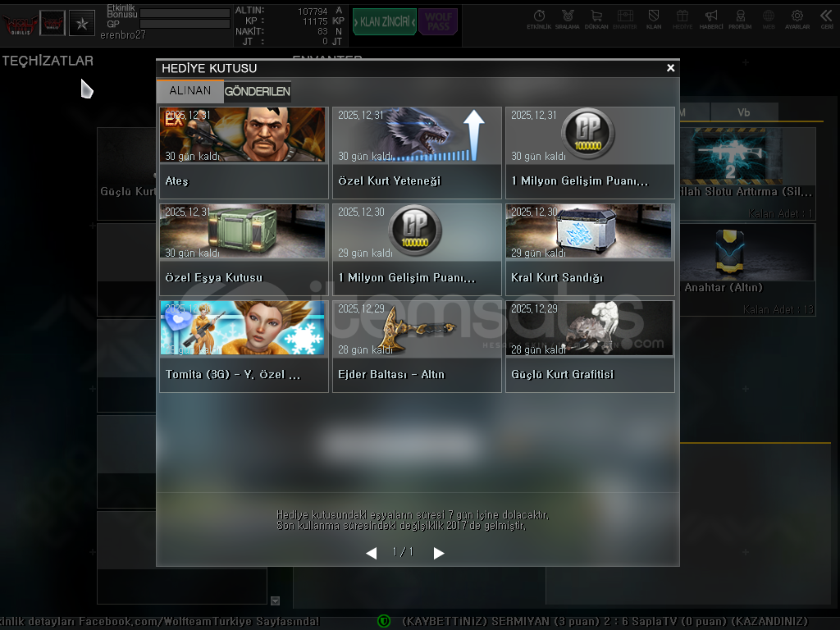Open the Web globe icon
Screen dimensions: 840x630
pos(769,20)
